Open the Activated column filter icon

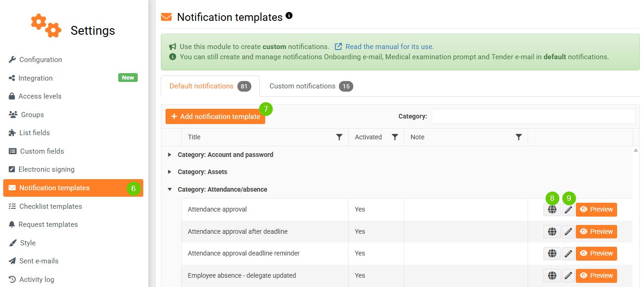tap(395, 137)
